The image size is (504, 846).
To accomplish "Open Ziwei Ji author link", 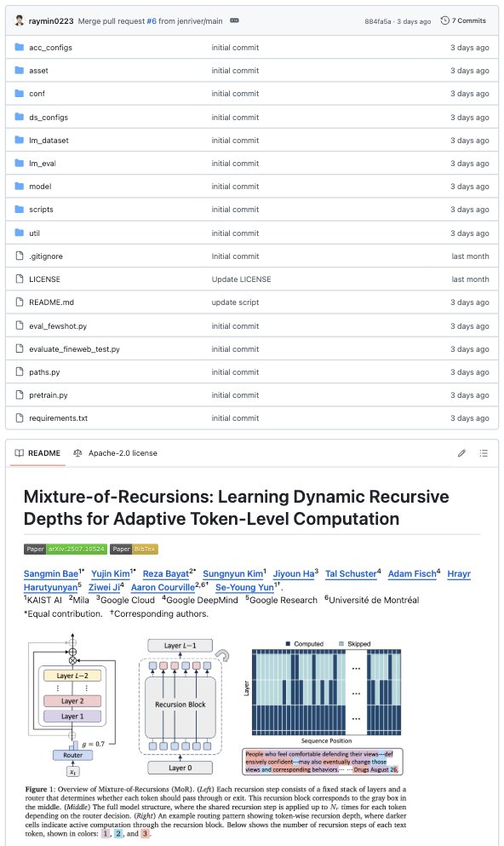I will point(104,588).
